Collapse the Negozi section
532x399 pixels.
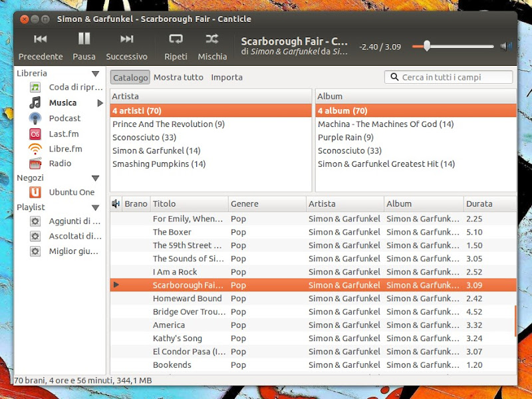click(x=95, y=178)
